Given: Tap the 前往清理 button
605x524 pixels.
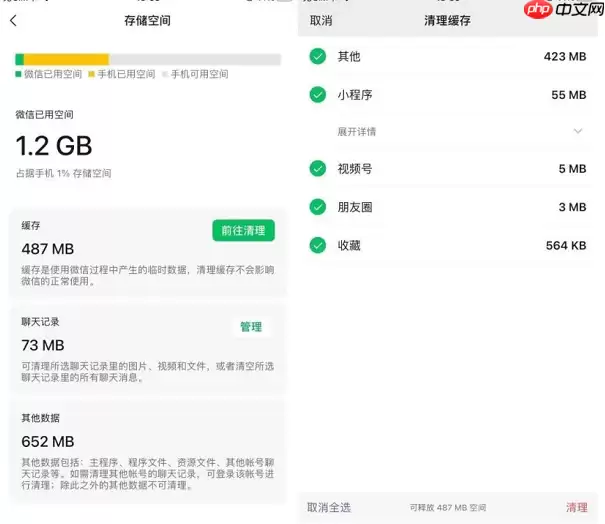Looking at the screenshot, I should 243,230.
